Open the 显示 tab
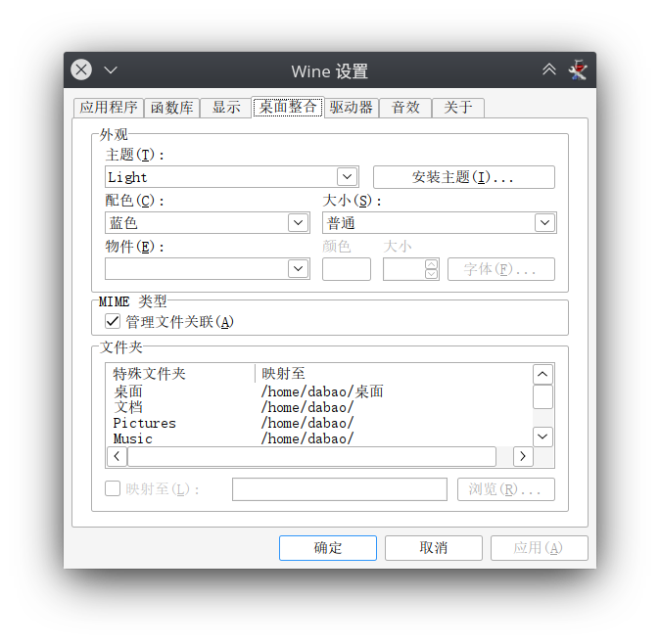The image size is (660, 644). [226, 108]
